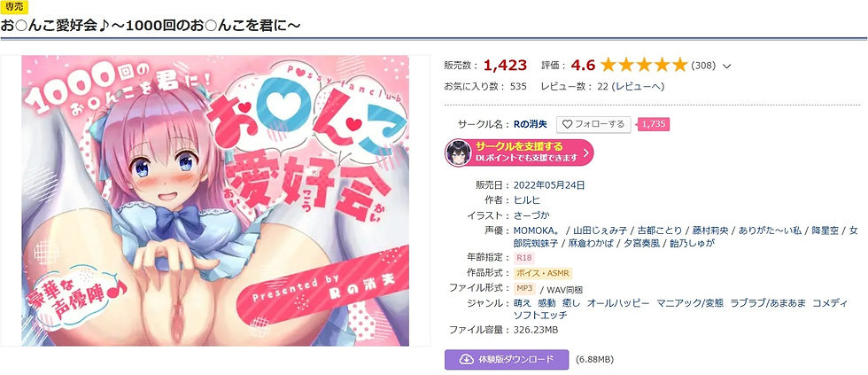The height and width of the screenshot is (375, 868).
Task: Click the heart icon in フォローする button
Action: pos(567,125)
